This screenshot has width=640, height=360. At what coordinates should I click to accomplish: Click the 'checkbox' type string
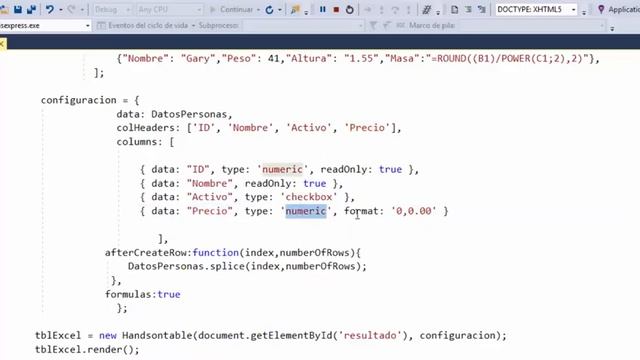[309, 197]
